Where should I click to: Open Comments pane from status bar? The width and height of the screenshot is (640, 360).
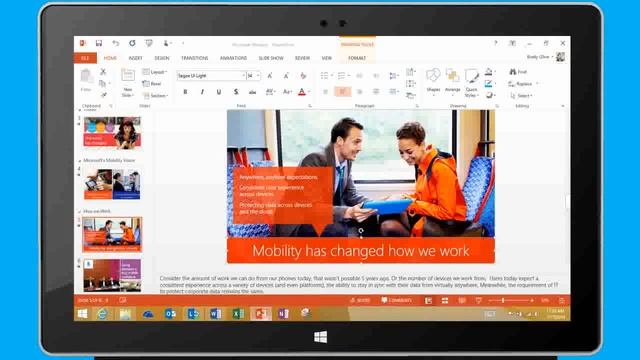point(397,301)
